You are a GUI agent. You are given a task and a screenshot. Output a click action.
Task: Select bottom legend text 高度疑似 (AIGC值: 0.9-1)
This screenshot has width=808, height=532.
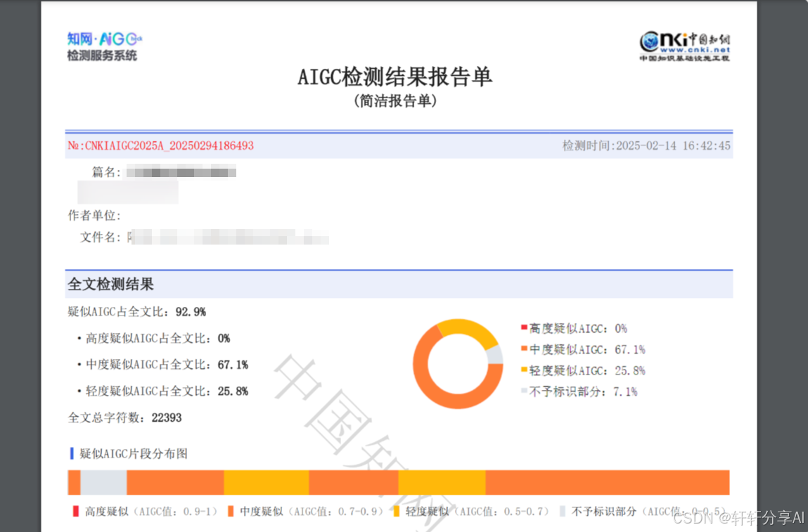tap(151, 512)
